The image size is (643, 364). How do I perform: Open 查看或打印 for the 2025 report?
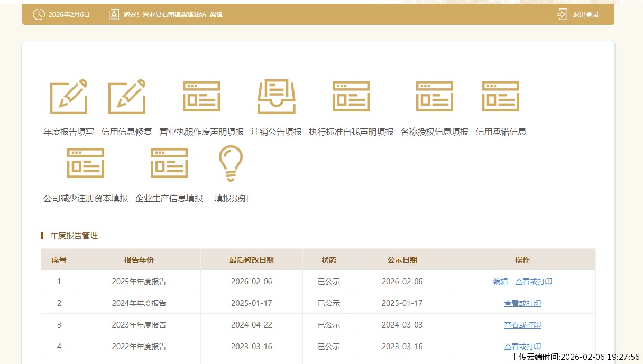pyautogui.click(x=534, y=282)
